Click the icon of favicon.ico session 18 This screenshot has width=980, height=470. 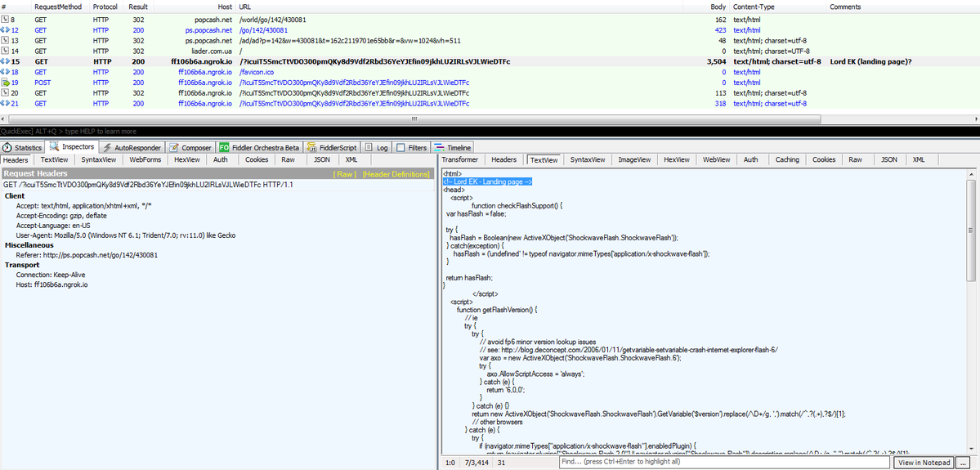click(x=6, y=72)
